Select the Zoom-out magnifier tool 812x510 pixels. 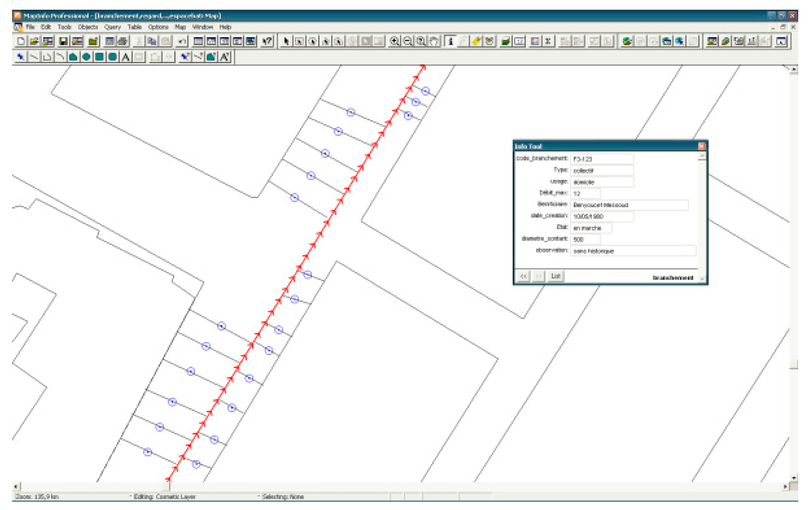point(407,42)
